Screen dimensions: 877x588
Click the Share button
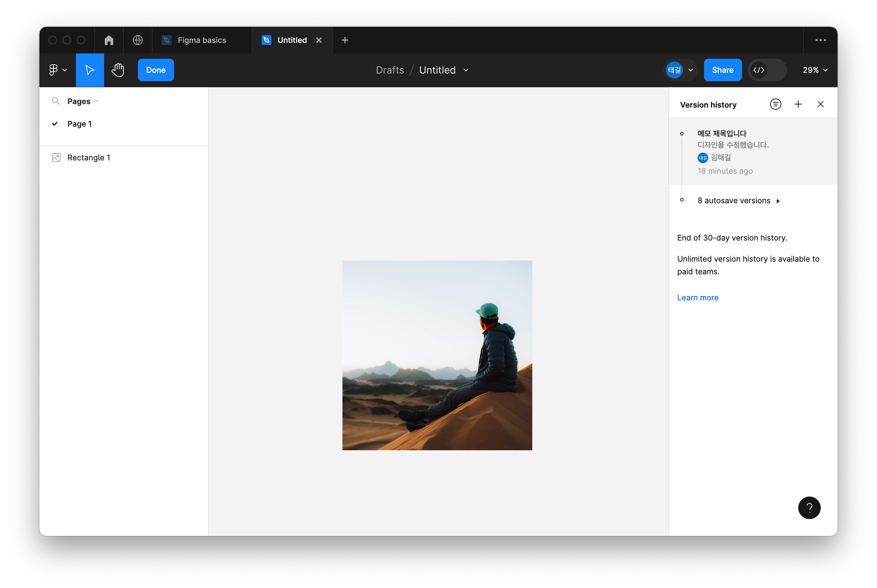[x=722, y=70]
